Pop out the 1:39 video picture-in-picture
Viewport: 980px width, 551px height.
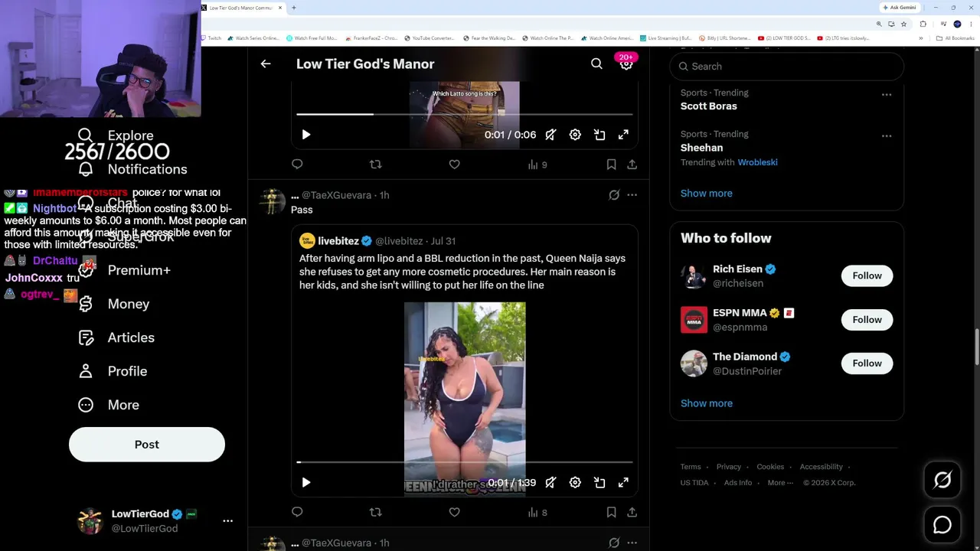click(599, 482)
